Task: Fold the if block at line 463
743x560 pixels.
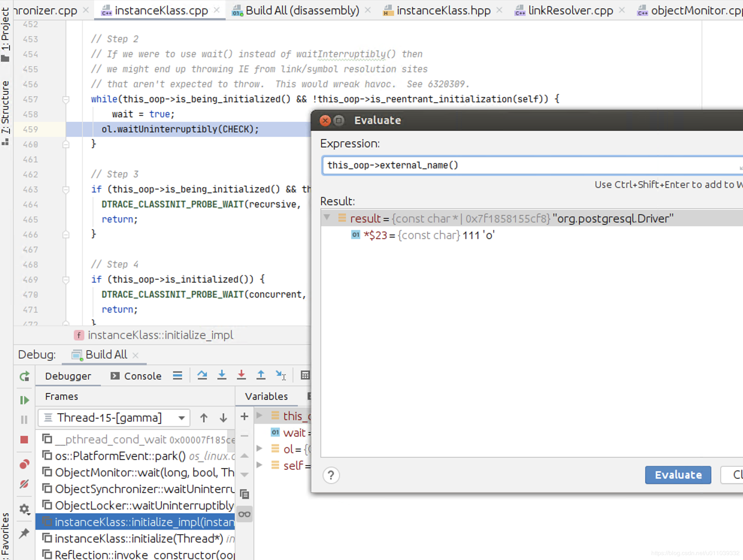Action: click(66, 190)
